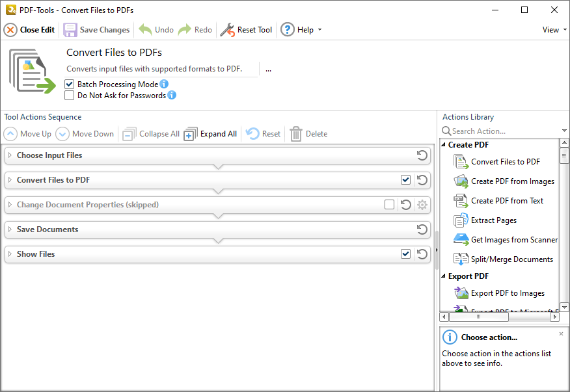Select Create PDF from Images action
This screenshot has width=570, height=392.
(504, 181)
